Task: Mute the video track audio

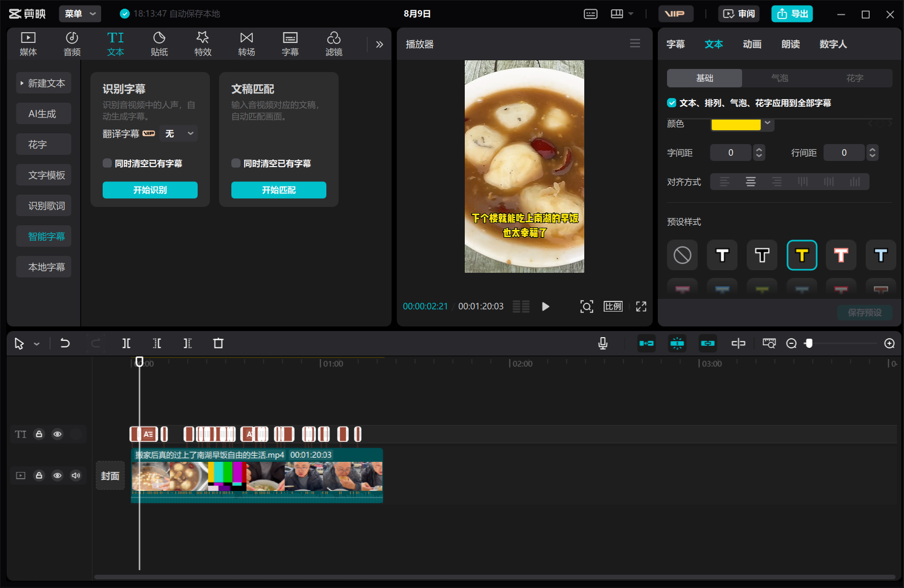Action: (x=76, y=476)
